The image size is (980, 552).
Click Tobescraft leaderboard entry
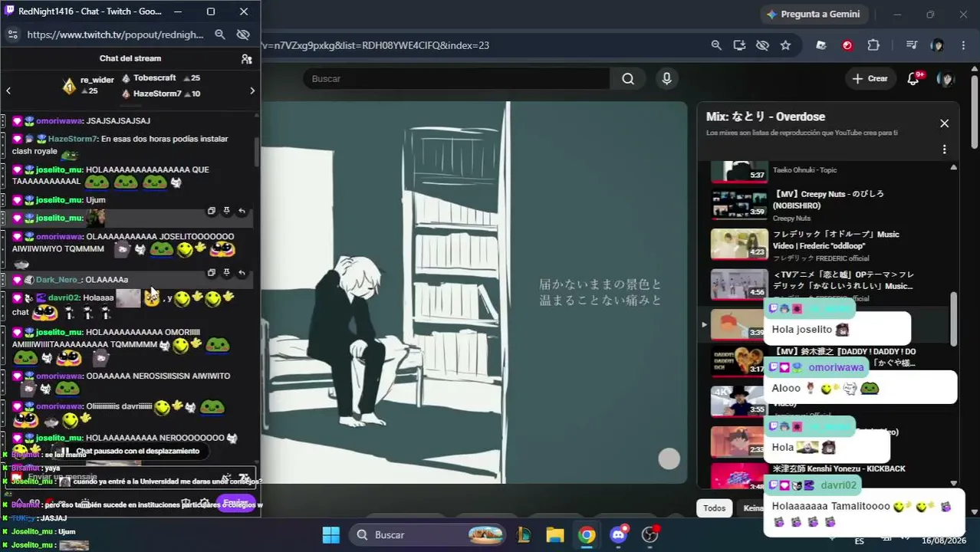click(161, 78)
